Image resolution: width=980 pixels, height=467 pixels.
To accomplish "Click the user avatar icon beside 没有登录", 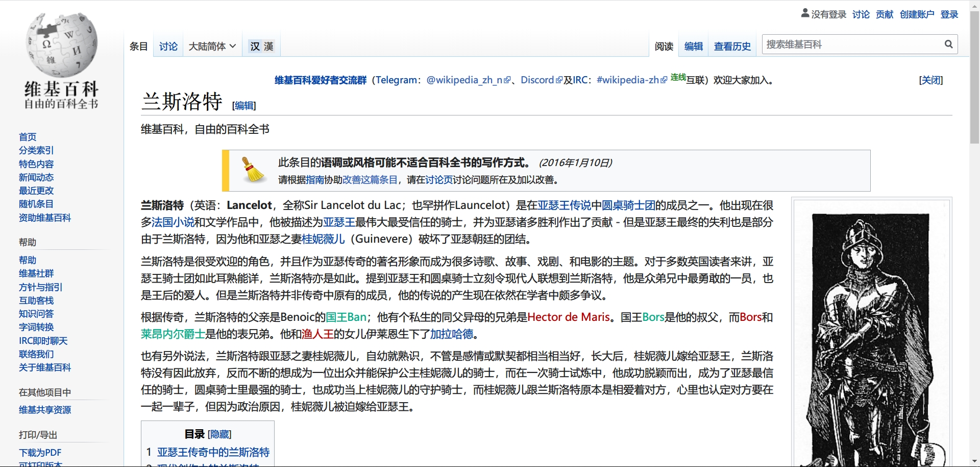I will 805,13.
